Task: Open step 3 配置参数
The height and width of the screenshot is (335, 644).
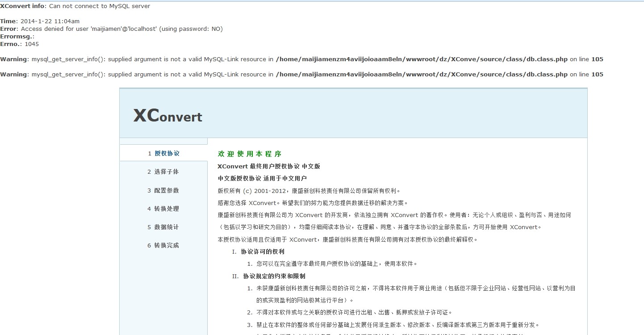Action: click(x=163, y=190)
